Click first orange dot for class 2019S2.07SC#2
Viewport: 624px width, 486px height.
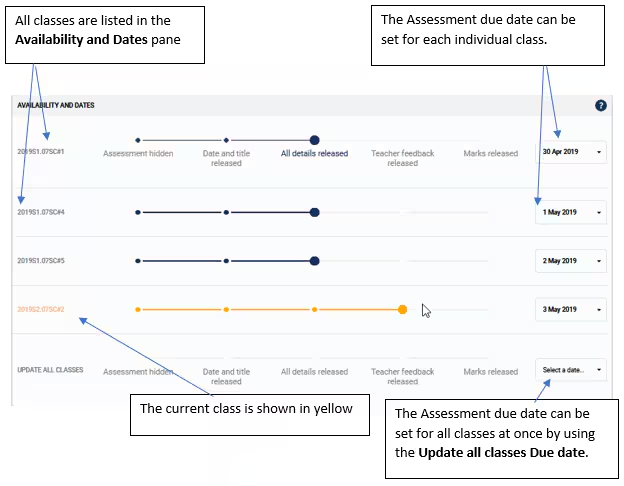(x=138, y=310)
